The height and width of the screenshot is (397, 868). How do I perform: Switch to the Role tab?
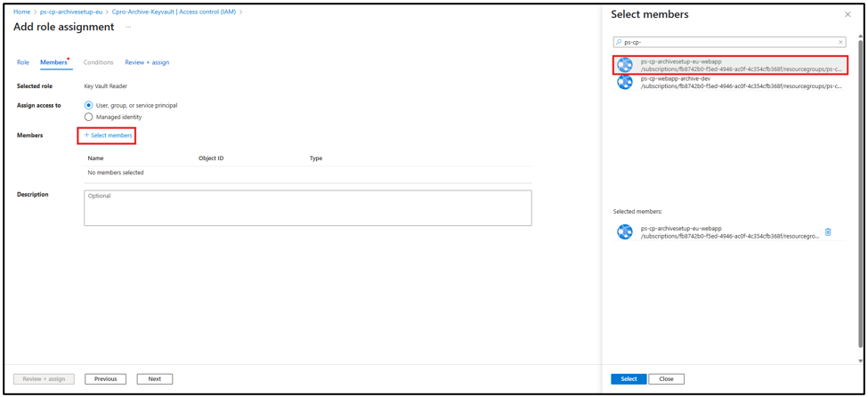(23, 62)
